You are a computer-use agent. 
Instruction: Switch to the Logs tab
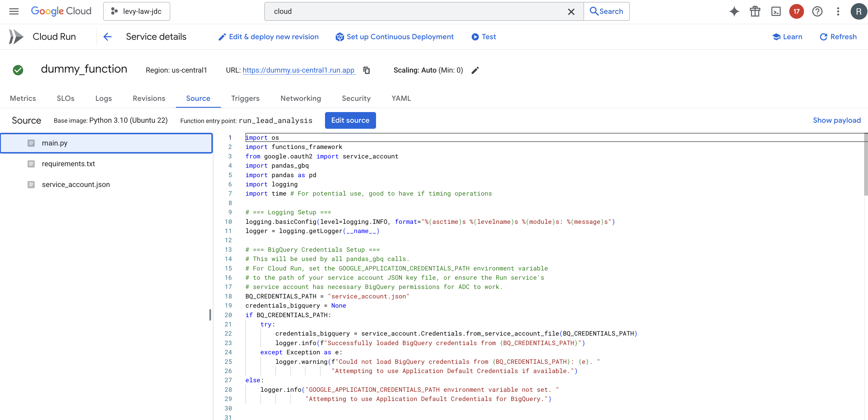click(x=104, y=98)
